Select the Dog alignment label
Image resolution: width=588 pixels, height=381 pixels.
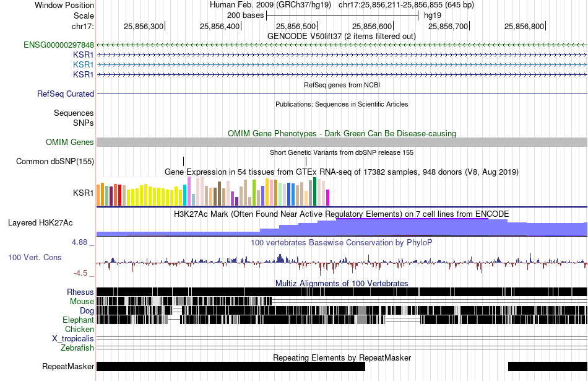pyautogui.click(x=87, y=311)
